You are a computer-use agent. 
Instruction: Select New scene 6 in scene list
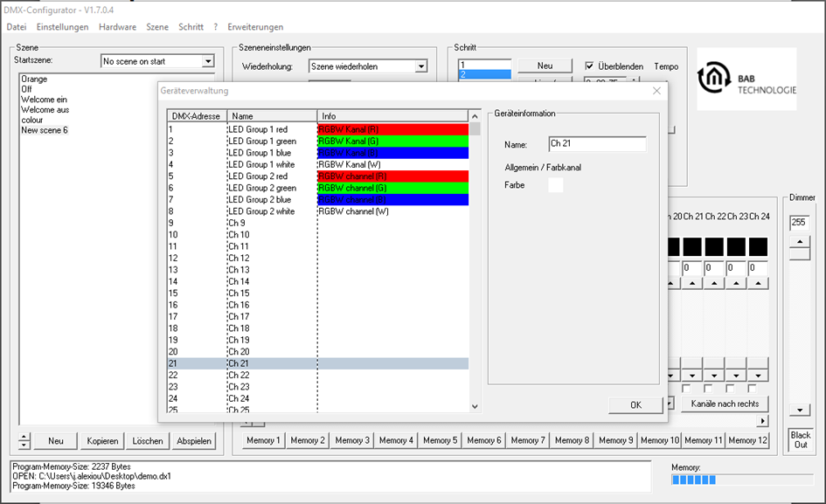45,130
